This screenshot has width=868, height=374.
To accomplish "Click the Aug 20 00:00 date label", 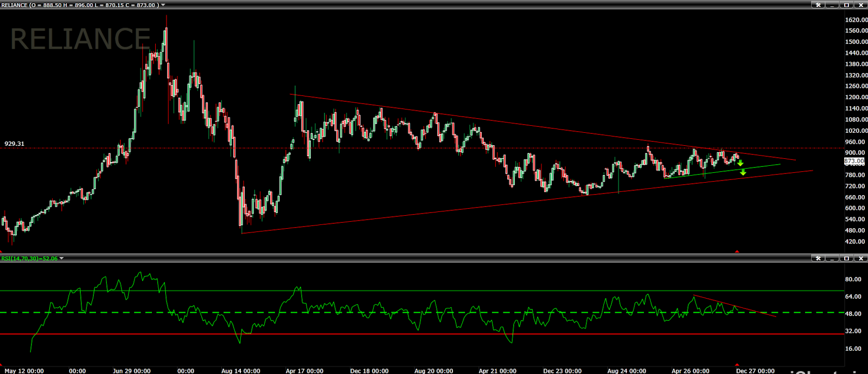I will [x=433, y=371].
